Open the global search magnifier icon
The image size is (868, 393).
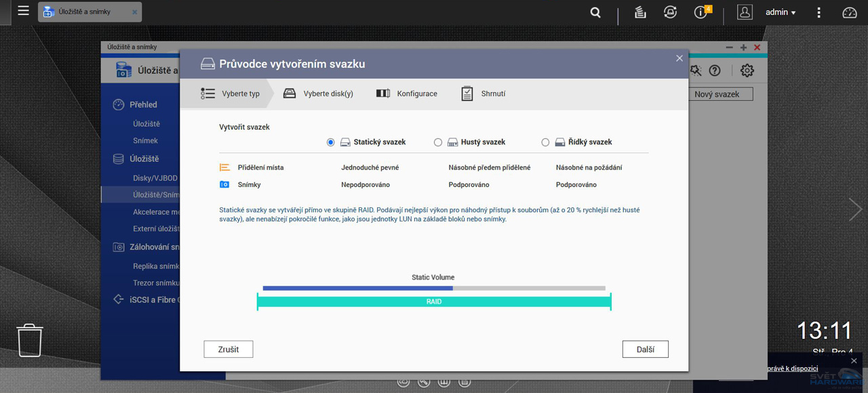[595, 12]
